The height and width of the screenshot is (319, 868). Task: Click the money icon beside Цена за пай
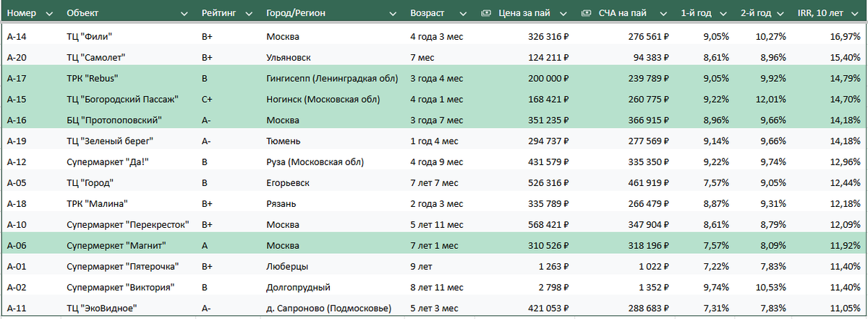tap(487, 14)
